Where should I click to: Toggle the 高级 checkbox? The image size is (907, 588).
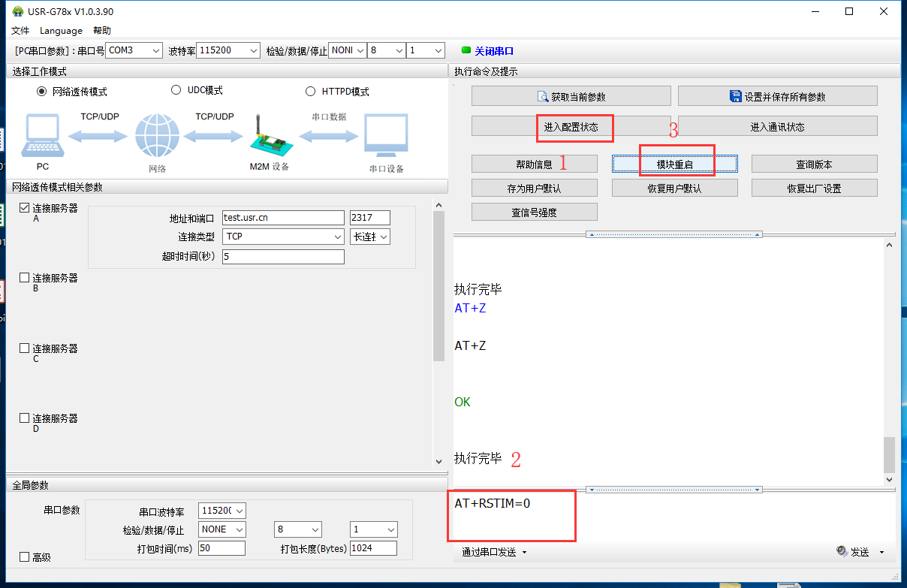25,557
